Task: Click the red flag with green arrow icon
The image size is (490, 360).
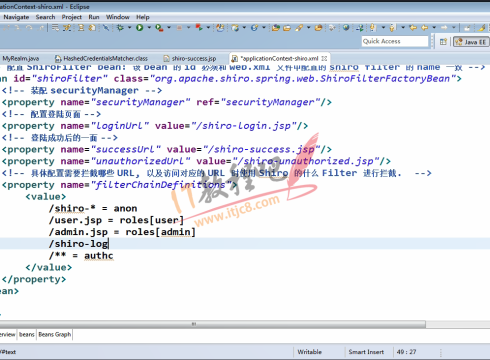Action: tap(199, 28)
